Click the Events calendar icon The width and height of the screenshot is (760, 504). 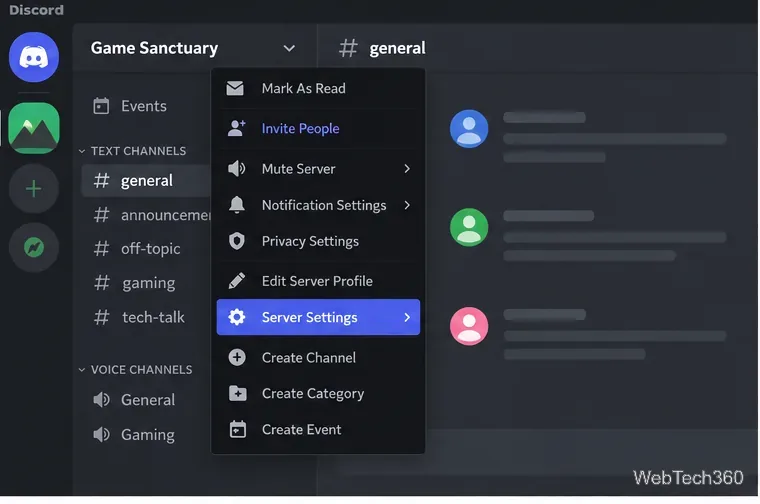101,106
